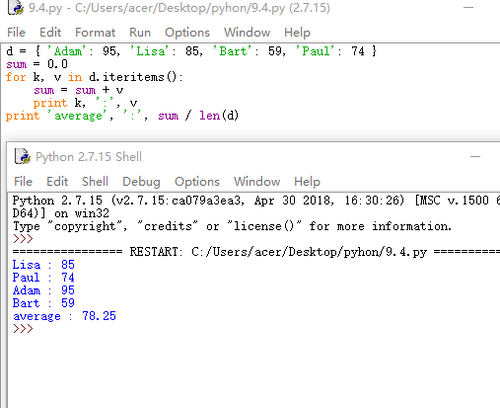Click the 'Paul' key in the dictionary line

click(315, 51)
